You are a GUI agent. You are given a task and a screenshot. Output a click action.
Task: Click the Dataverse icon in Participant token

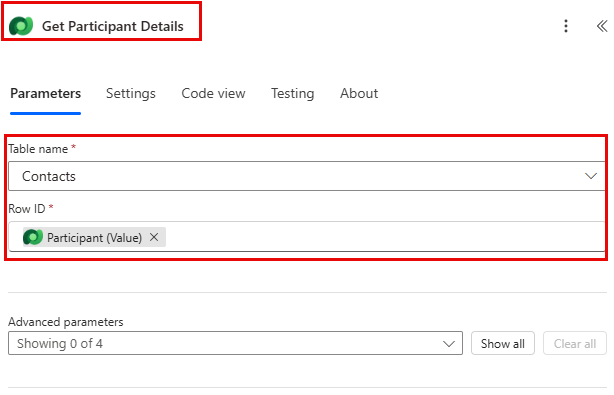click(x=33, y=237)
